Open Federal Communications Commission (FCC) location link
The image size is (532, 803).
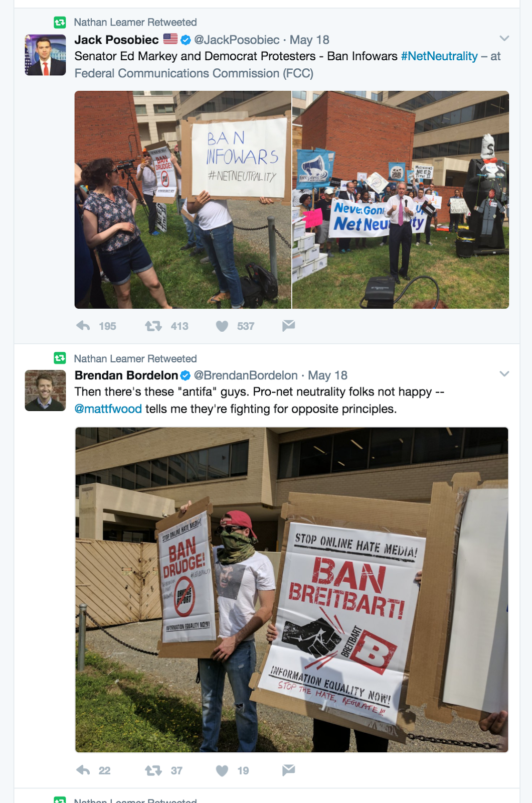pos(194,73)
